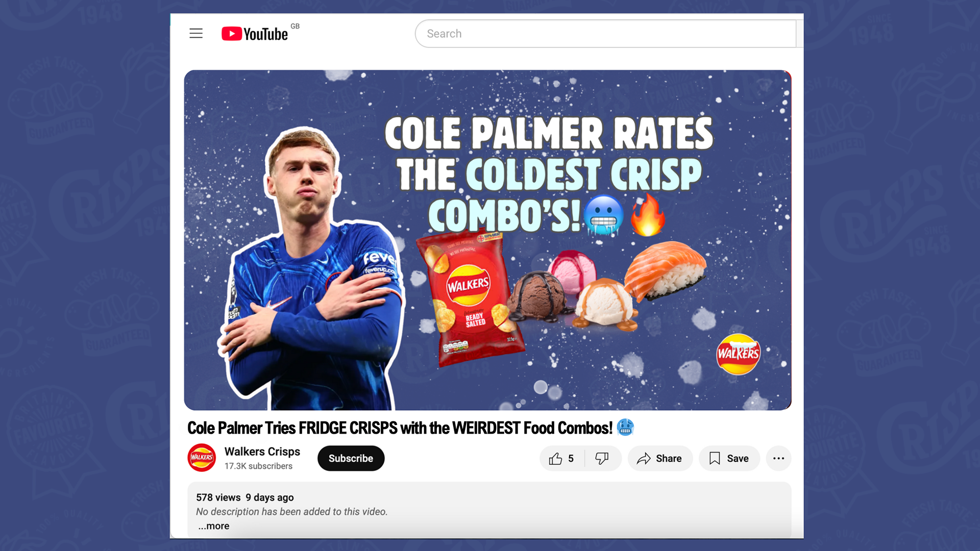Open the three-dot more actions menu
This screenshot has height=551, width=980.
(778, 459)
